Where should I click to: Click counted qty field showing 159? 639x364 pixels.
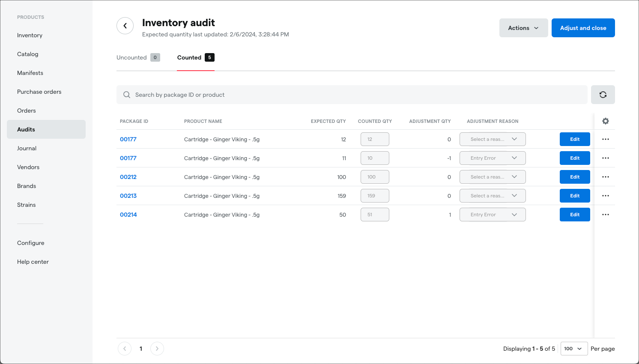(x=375, y=196)
